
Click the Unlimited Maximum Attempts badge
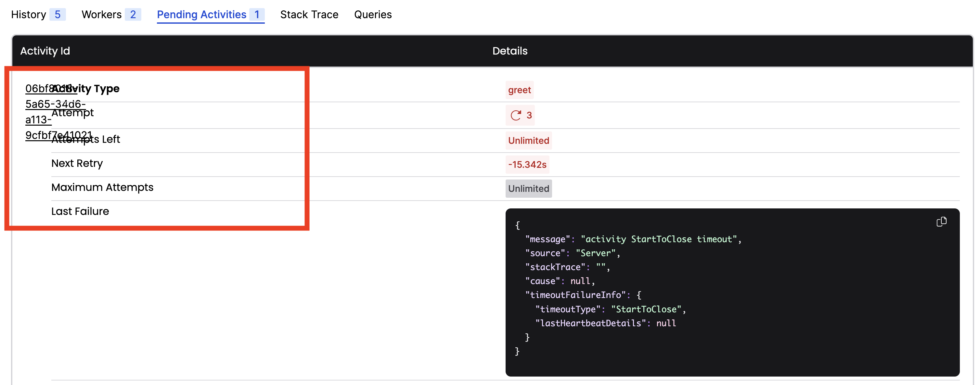coord(528,188)
